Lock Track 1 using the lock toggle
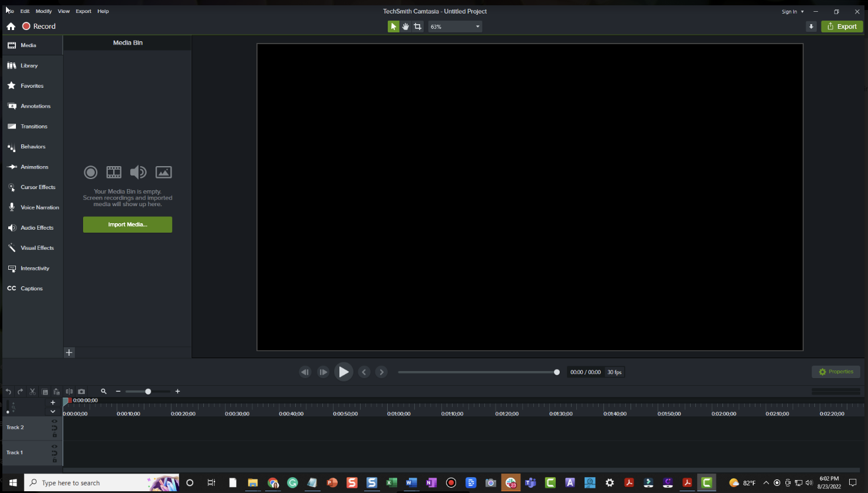 pyautogui.click(x=55, y=459)
